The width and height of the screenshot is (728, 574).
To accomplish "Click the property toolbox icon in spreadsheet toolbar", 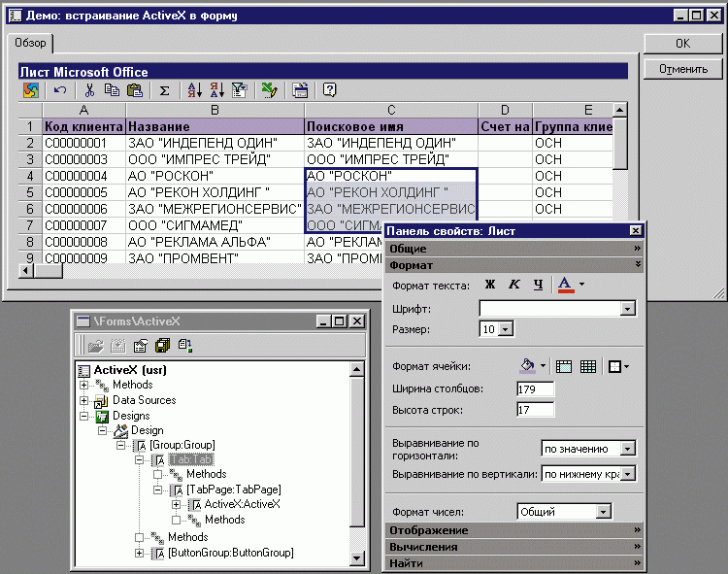I will (300, 90).
